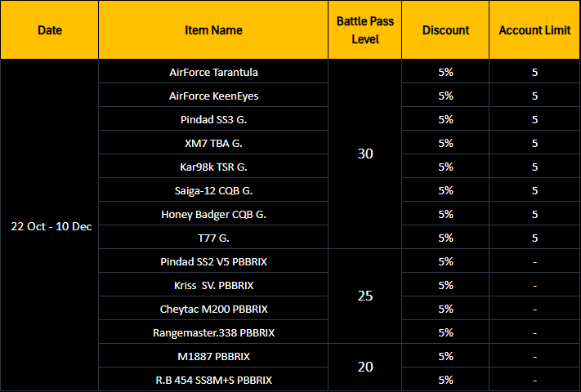Select Pindad SS2 V5 PBBRIX item

point(213,261)
